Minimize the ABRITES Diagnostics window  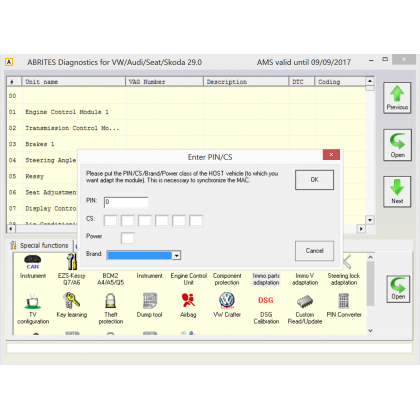tap(371, 60)
